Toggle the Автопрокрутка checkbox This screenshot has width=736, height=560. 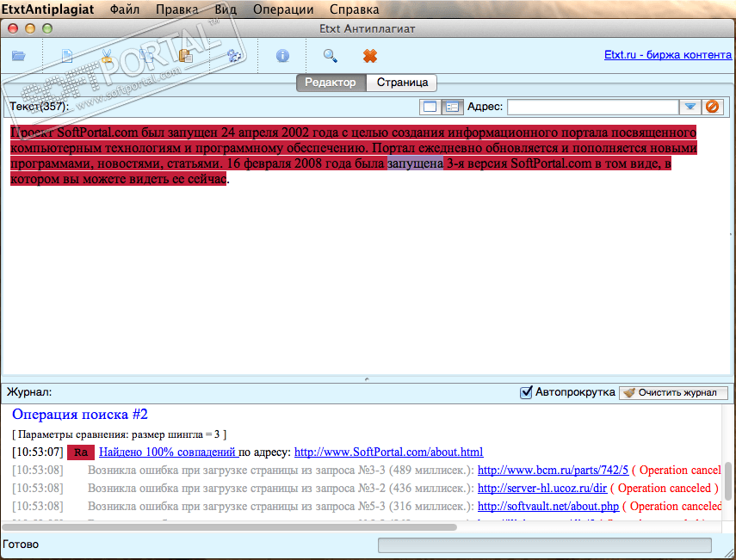[x=526, y=392]
